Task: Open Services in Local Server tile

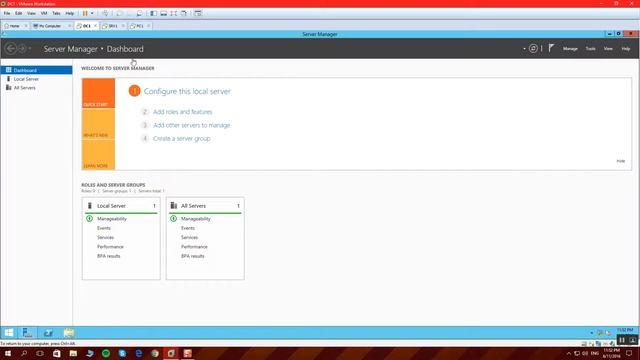Action: 105,238
